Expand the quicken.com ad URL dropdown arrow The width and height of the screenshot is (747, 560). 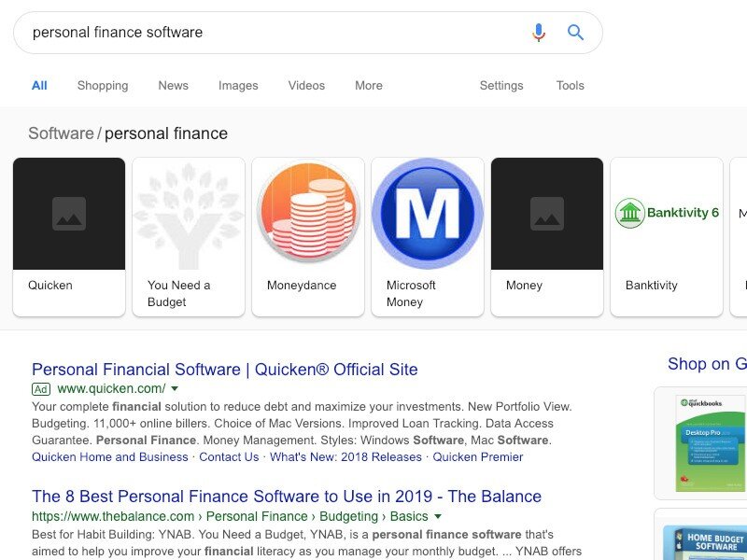pos(175,388)
